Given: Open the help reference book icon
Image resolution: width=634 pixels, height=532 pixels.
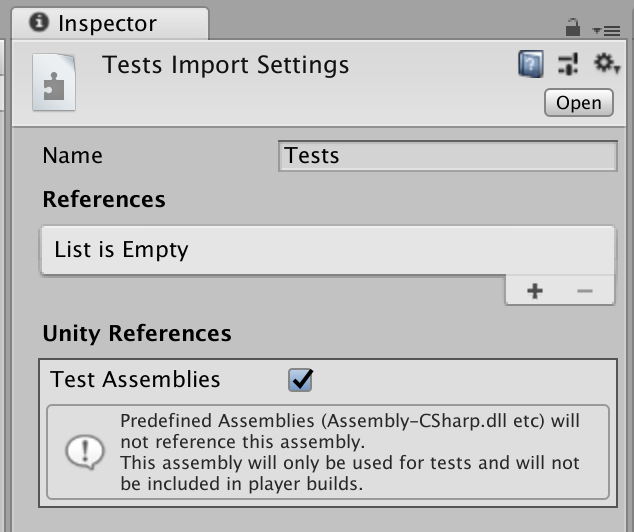Looking at the screenshot, I should [x=530, y=64].
